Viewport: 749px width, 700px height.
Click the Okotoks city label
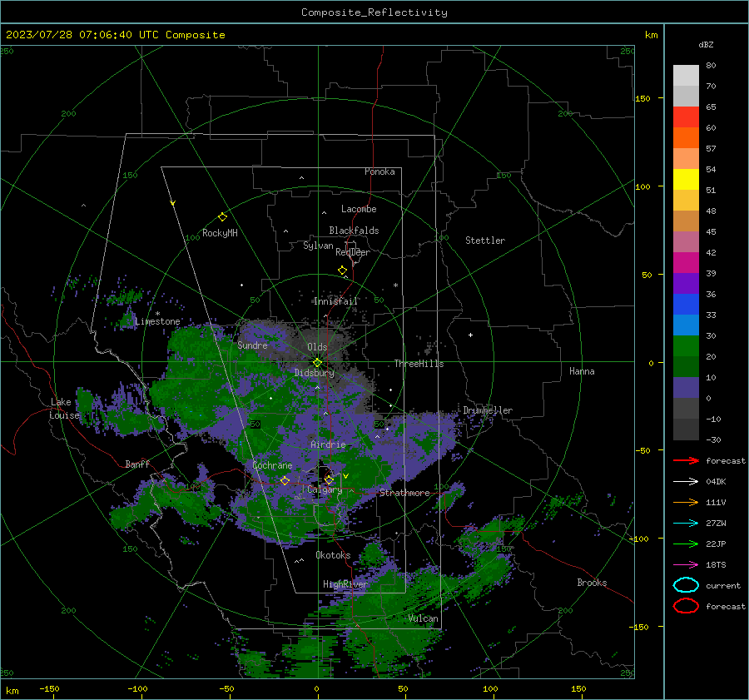coord(333,555)
